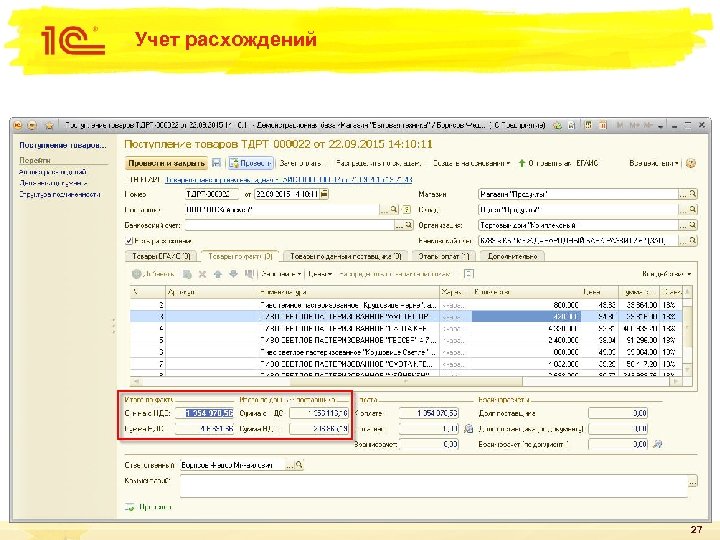Select table row 2 with quantity 800,000
The height and width of the screenshot is (540, 720).
pyautogui.click(x=406, y=305)
